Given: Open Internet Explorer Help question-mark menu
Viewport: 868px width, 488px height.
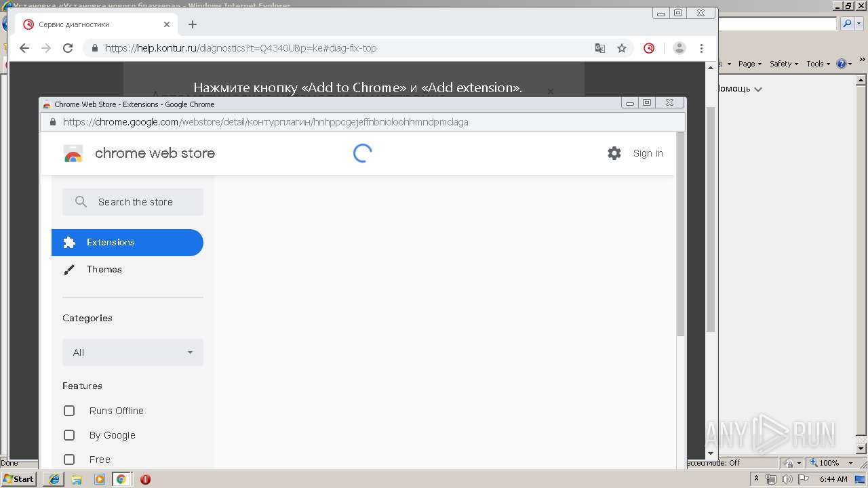Looking at the screenshot, I should pyautogui.click(x=844, y=64).
